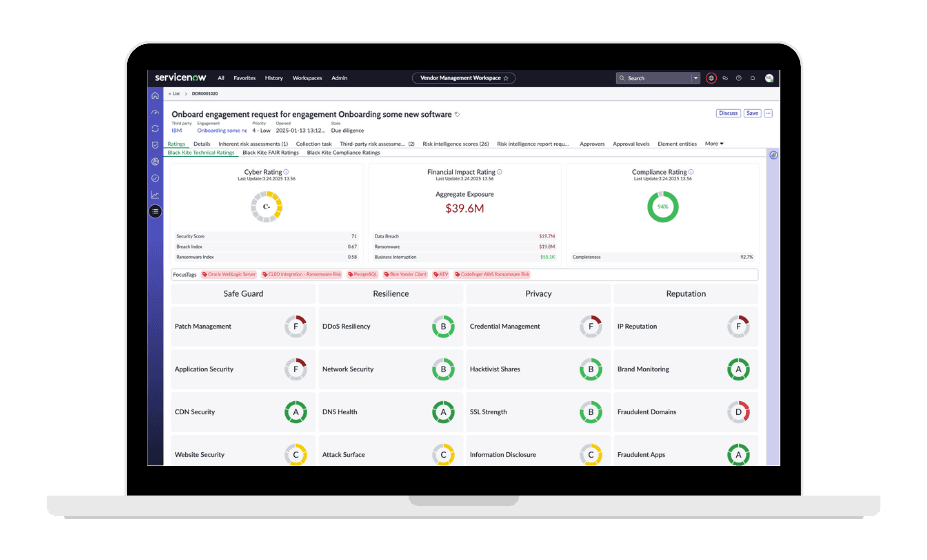
Task: Switch to the Black Kite FAIR Ratings tab
Action: (x=270, y=153)
